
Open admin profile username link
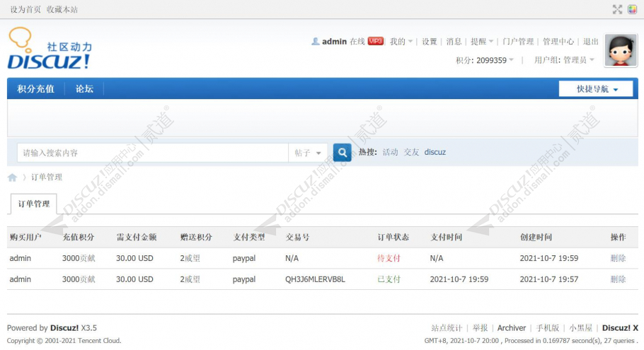point(334,42)
